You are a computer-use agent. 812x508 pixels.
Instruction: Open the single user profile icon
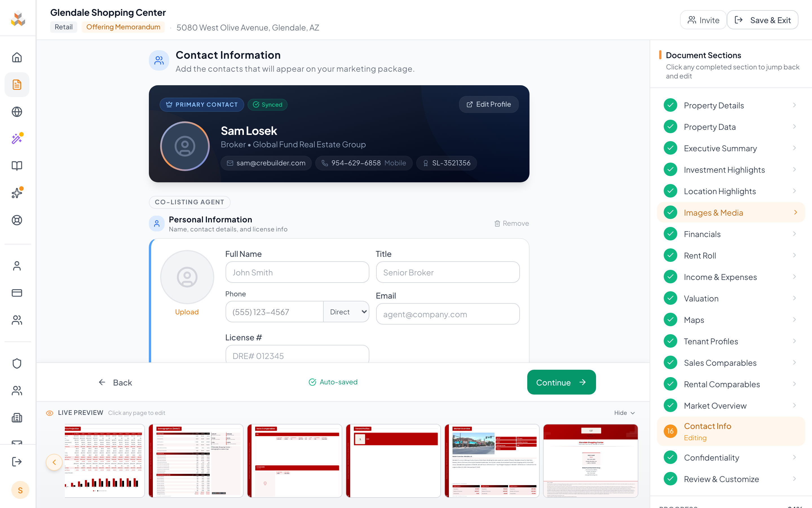click(x=17, y=266)
